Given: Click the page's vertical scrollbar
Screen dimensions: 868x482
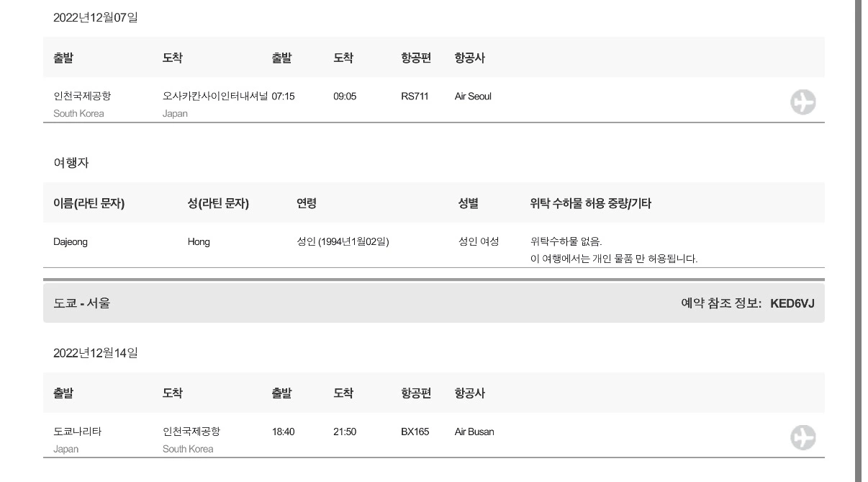Looking at the screenshot, I should (x=858, y=241).
